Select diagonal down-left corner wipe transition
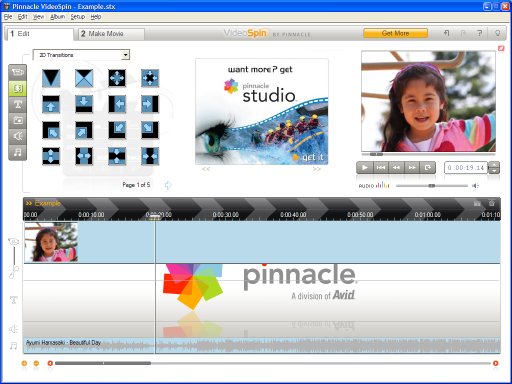512x384 pixels. click(117, 130)
